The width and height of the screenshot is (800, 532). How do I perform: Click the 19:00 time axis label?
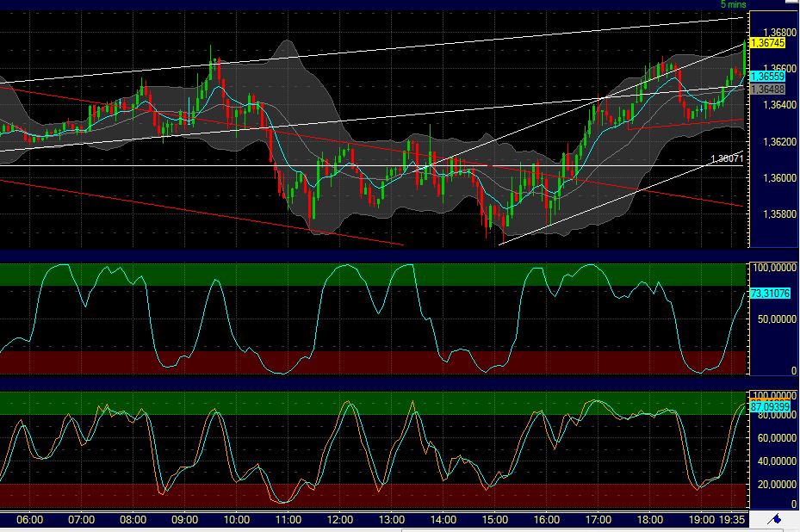(x=702, y=520)
